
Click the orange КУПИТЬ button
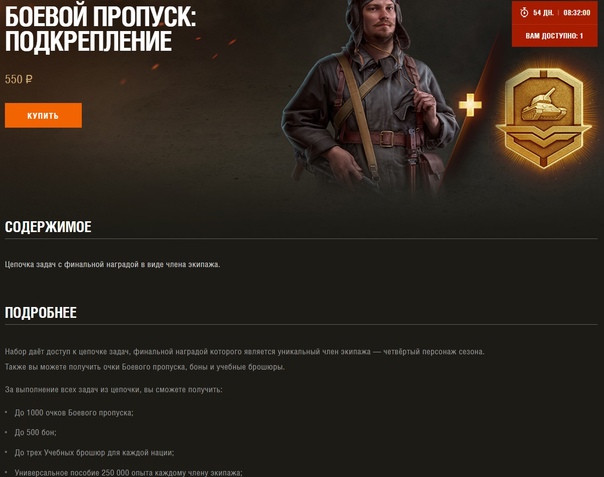click(x=43, y=115)
